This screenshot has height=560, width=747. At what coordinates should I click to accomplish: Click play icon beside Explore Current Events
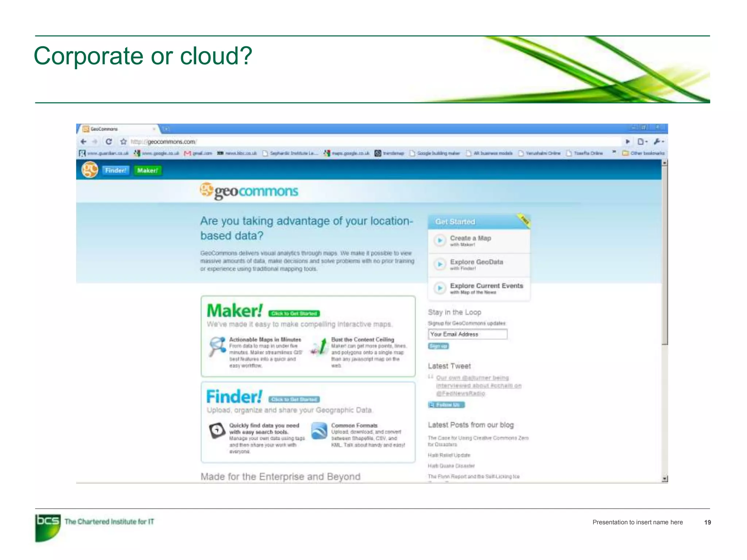point(440,288)
